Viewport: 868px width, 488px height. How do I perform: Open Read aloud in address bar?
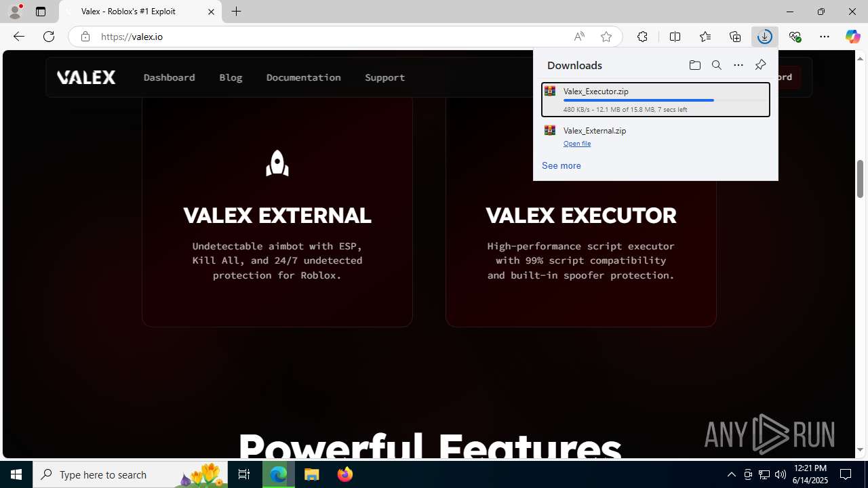pos(579,37)
